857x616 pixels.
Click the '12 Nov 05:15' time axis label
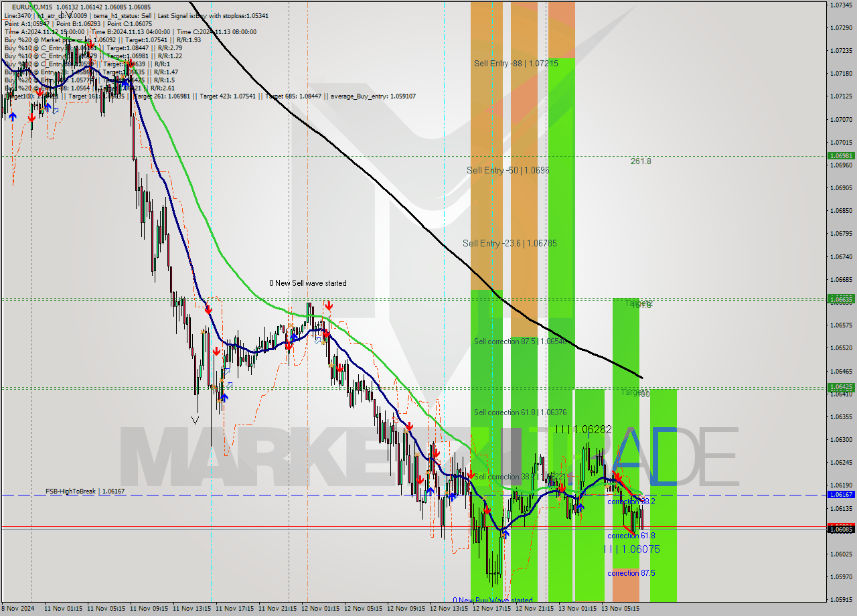[364, 609]
